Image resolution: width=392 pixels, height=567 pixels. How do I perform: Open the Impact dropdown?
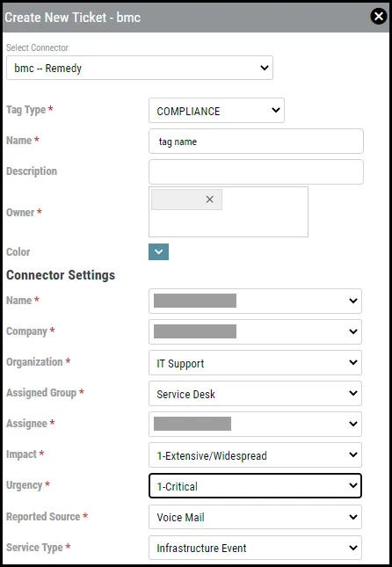tap(255, 454)
